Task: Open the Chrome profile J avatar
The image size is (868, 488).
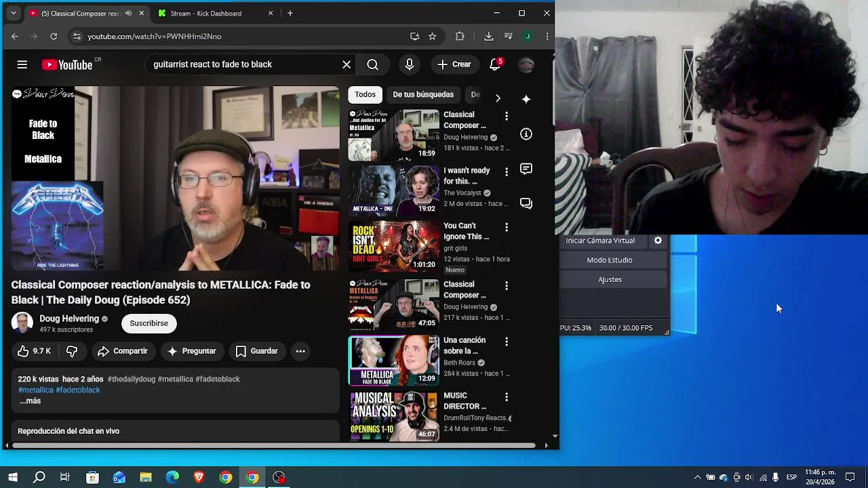Action: (528, 37)
